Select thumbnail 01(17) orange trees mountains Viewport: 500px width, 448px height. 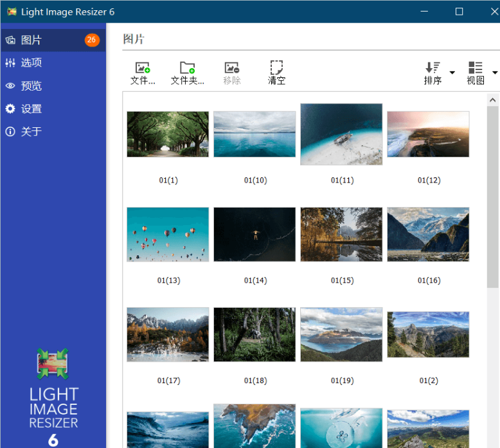(x=168, y=335)
